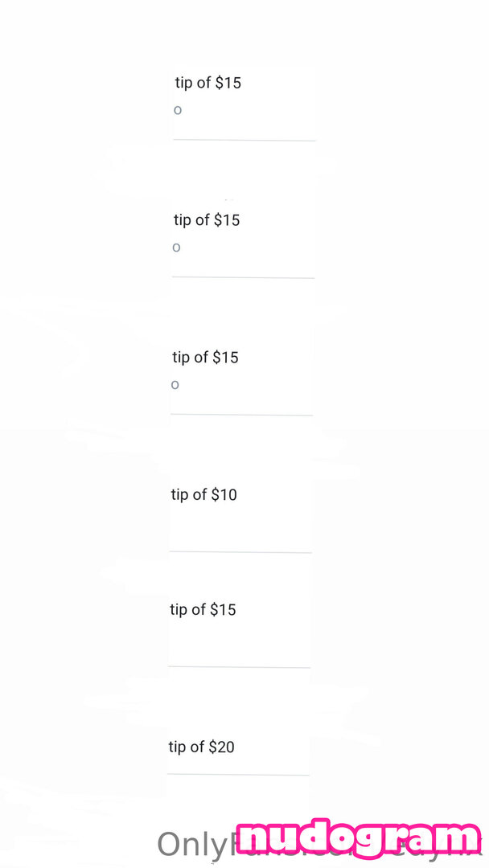The image size is (489, 868).
Task: Click the divider line below the second $15 tip
Action: pyautogui.click(x=243, y=278)
